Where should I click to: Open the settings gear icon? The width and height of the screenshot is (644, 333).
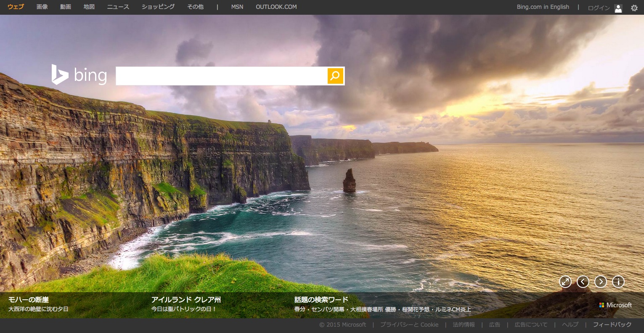click(634, 8)
